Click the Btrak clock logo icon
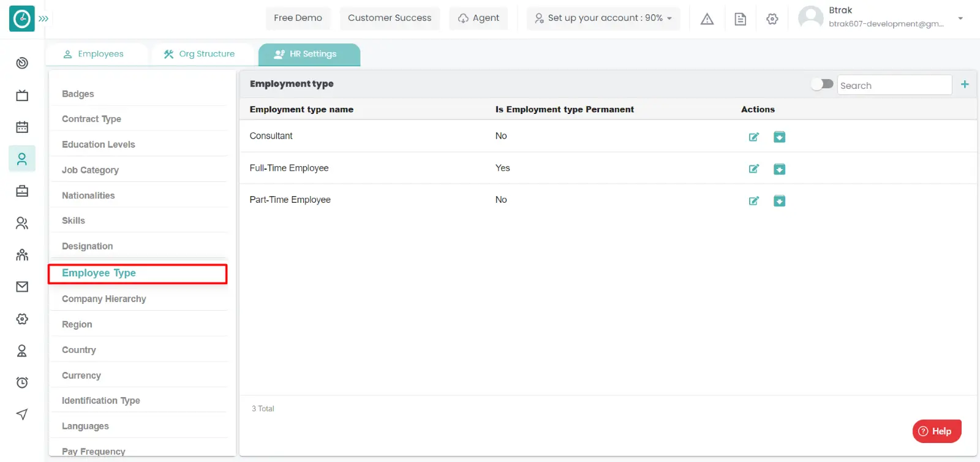 tap(22, 19)
